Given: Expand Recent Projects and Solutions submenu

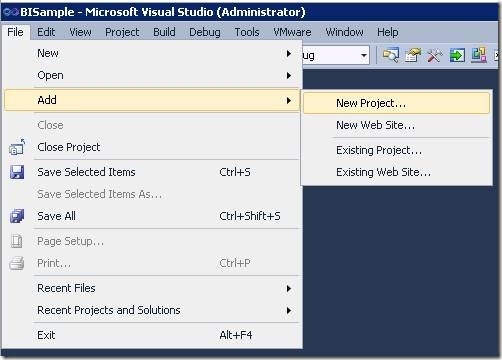Looking at the screenshot, I should (152, 310).
